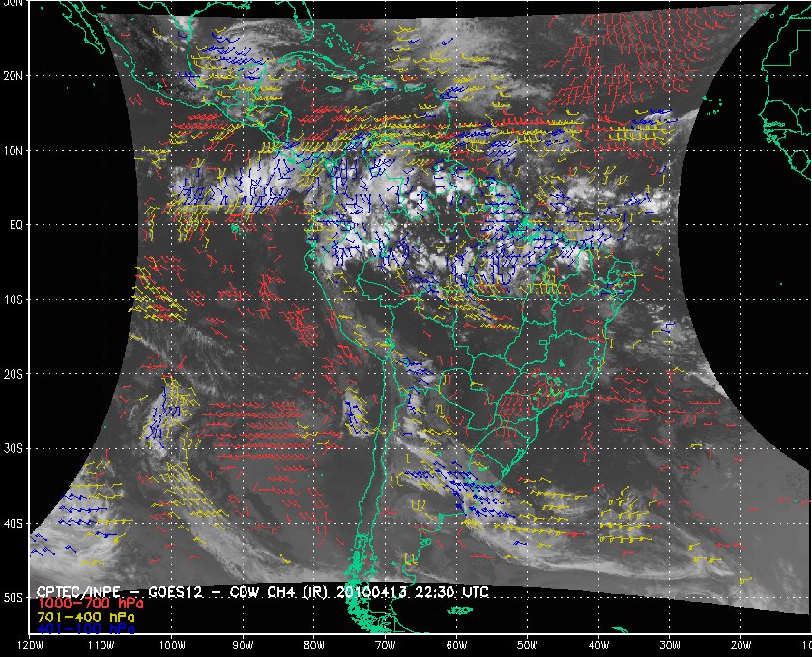Image resolution: width=812 pixels, height=657 pixels.
Task: Click the yellow 701-400 hPa legend entry
Action: [85, 617]
